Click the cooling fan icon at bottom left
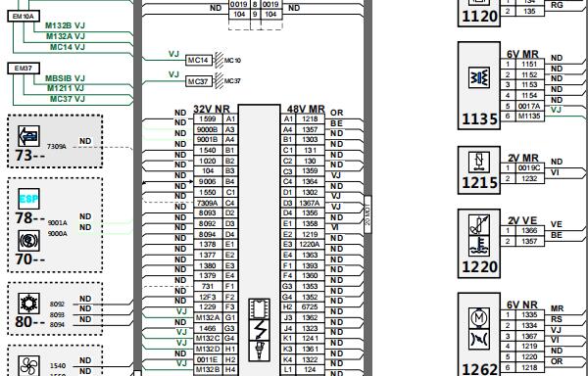The image size is (588, 376). coord(28,366)
